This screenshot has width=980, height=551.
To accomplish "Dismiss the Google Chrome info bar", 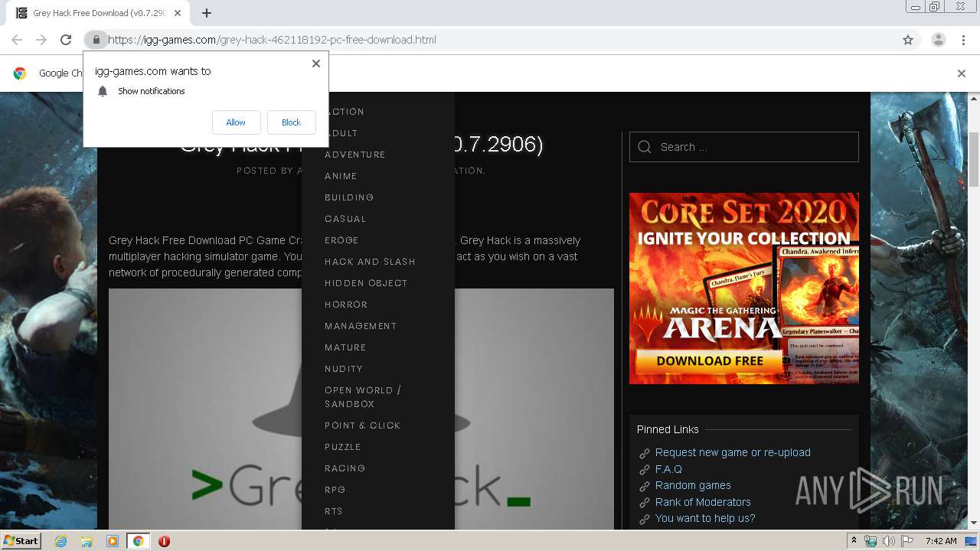I will click(962, 73).
